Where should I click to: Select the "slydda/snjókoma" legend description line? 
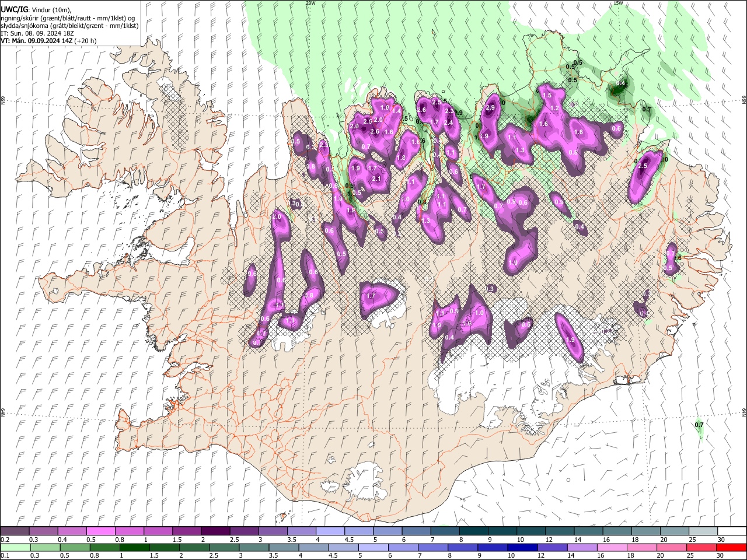(69, 26)
